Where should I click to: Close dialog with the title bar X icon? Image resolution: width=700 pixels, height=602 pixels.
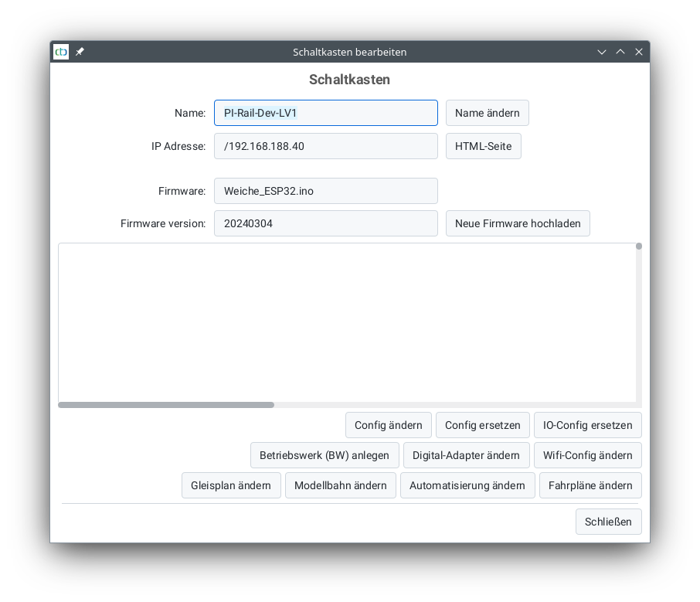point(639,52)
